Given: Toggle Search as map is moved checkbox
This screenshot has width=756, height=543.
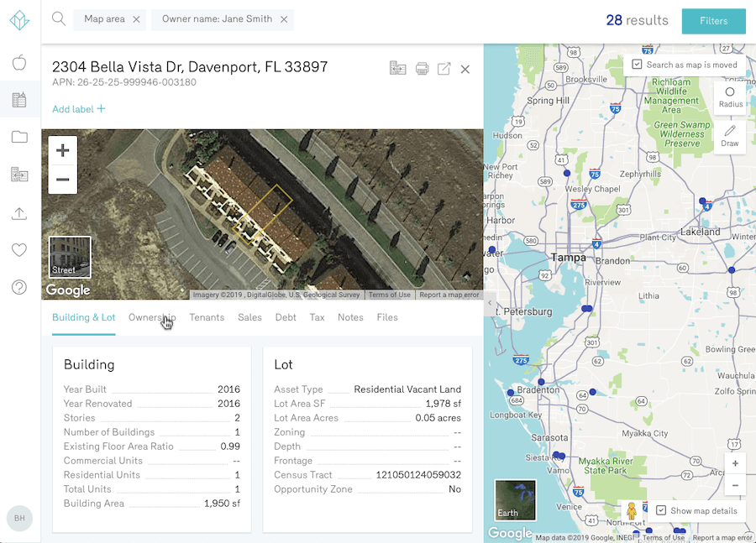Looking at the screenshot, I should 638,65.
